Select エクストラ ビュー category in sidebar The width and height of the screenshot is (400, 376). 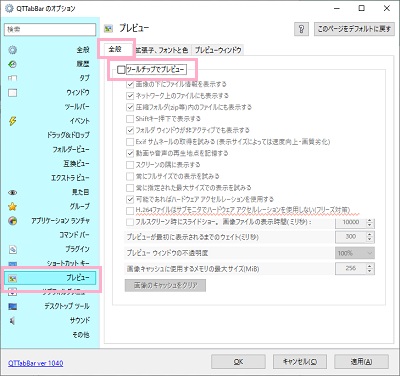coord(50,178)
